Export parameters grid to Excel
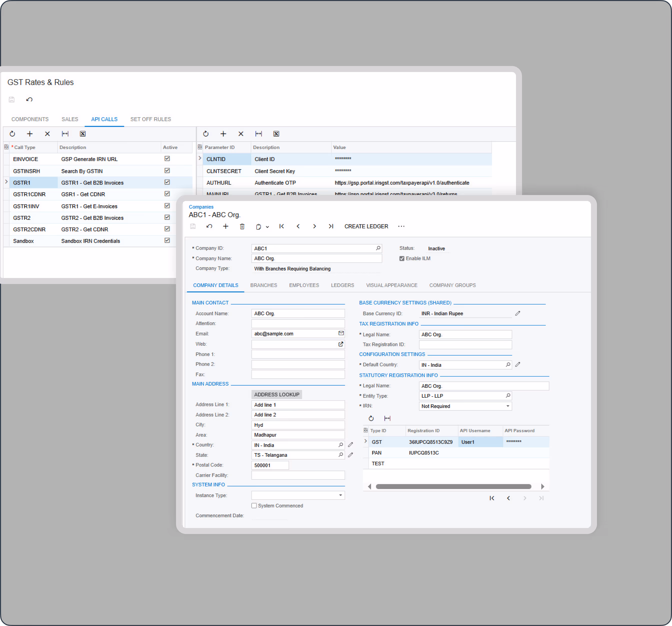Viewport: 672px width, 626px height. 276,134
